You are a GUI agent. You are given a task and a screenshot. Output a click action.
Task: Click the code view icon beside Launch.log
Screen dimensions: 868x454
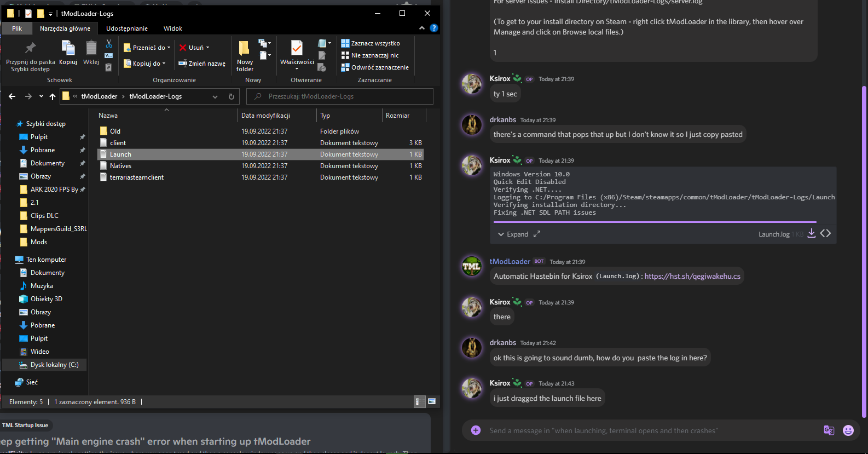tap(825, 233)
